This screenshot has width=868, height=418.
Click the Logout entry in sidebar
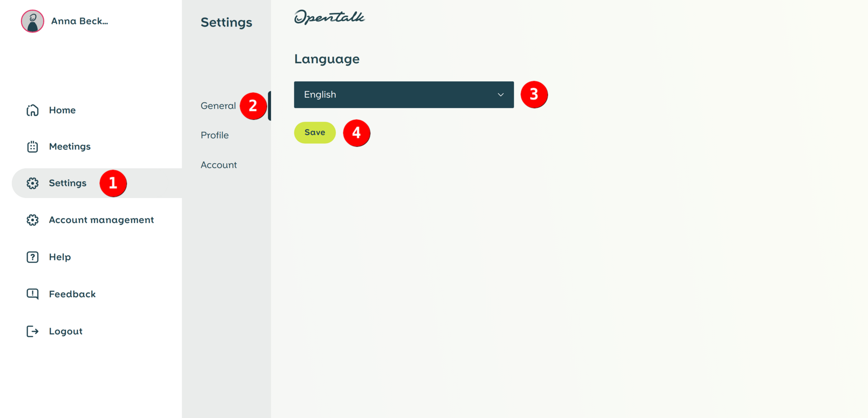point(66,331)
